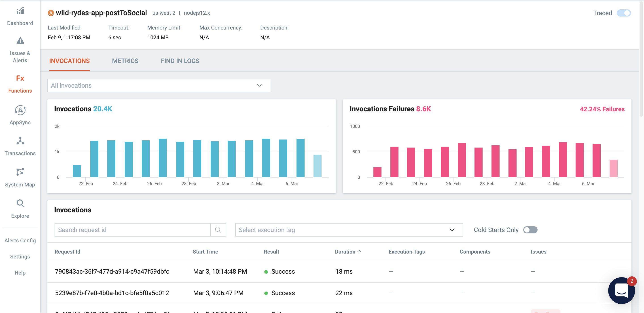The image size is (644, 313).
Task: Switch to the Metrics tab
Action: tap(125, 61)
